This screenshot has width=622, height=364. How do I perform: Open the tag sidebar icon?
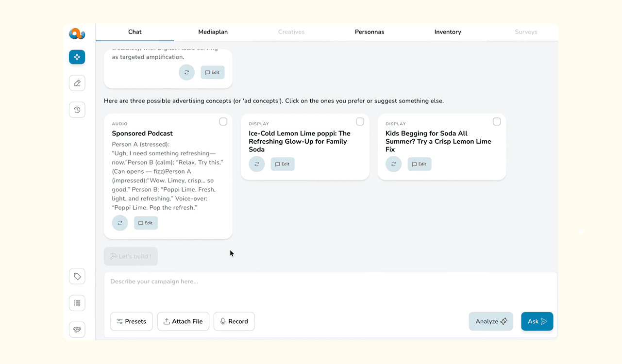click(x=77, y=276)
